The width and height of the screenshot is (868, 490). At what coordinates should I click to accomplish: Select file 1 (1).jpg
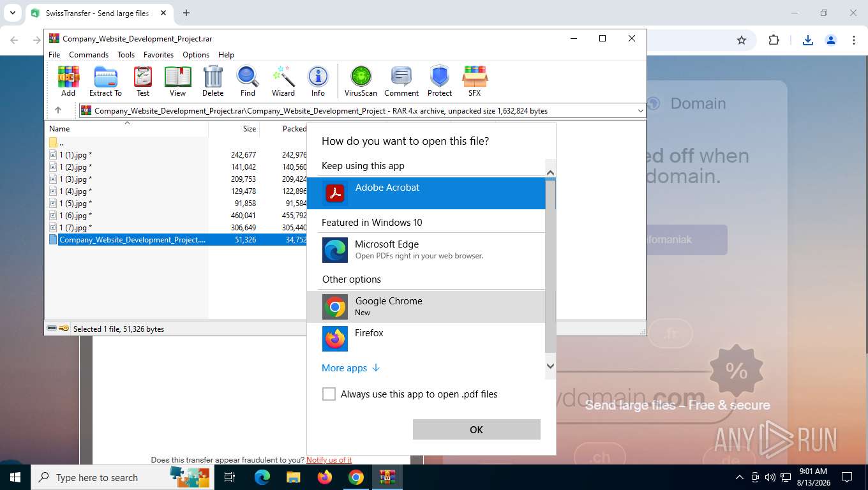75,155
